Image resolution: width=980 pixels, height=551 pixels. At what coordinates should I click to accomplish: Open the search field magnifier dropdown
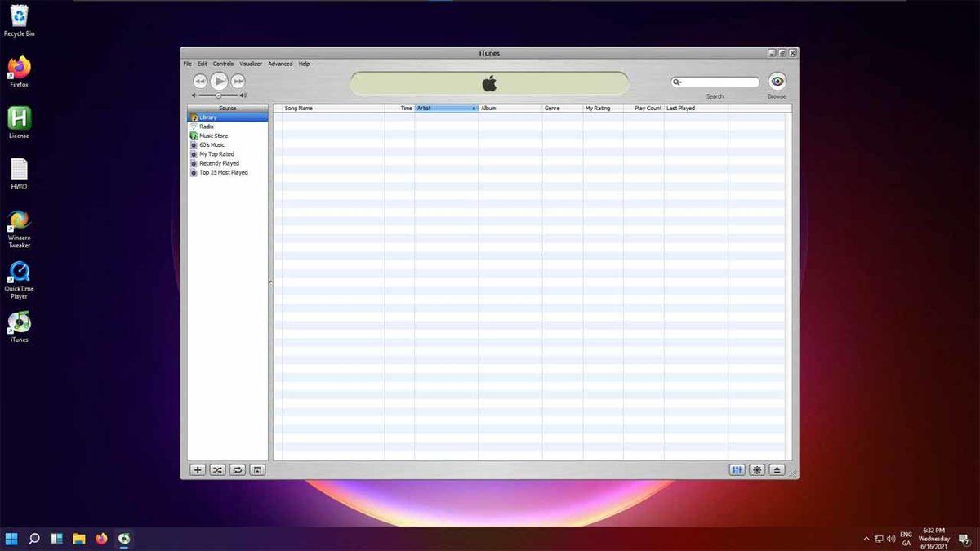tap(676, 82)
